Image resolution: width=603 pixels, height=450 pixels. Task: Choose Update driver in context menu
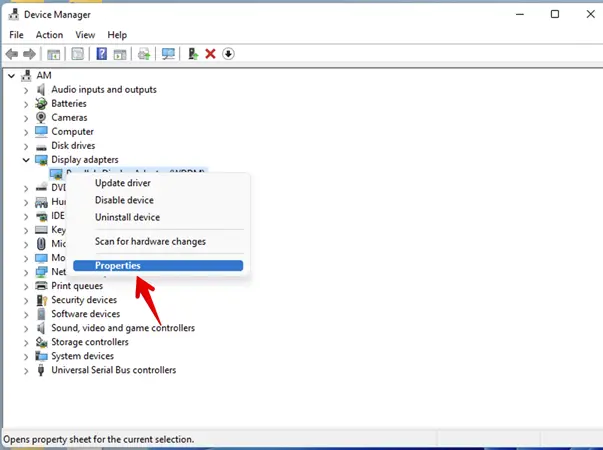(123, 183)
